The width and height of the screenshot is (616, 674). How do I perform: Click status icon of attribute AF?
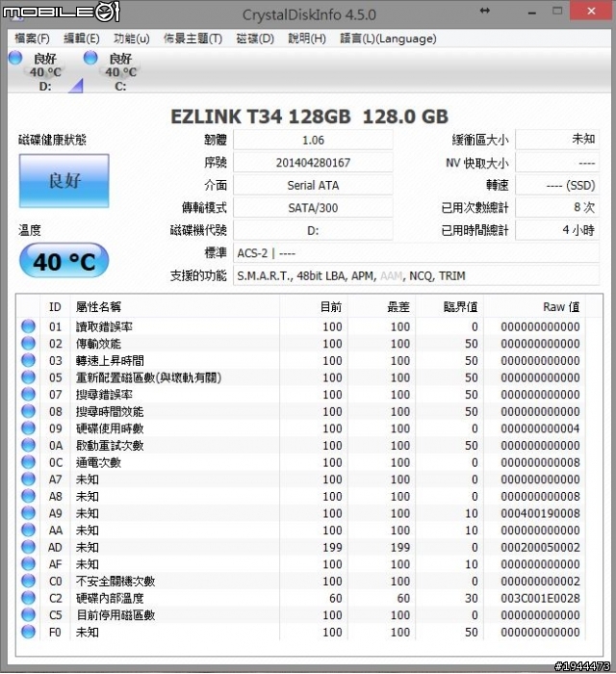(x=28, y=563)
